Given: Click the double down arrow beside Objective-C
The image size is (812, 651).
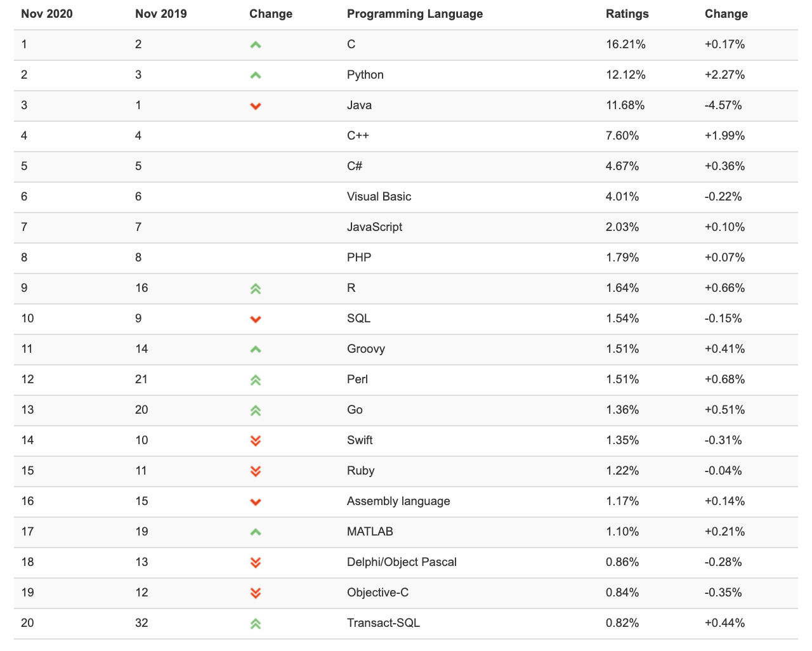Looking at the screenshot, I should (256, 593).
